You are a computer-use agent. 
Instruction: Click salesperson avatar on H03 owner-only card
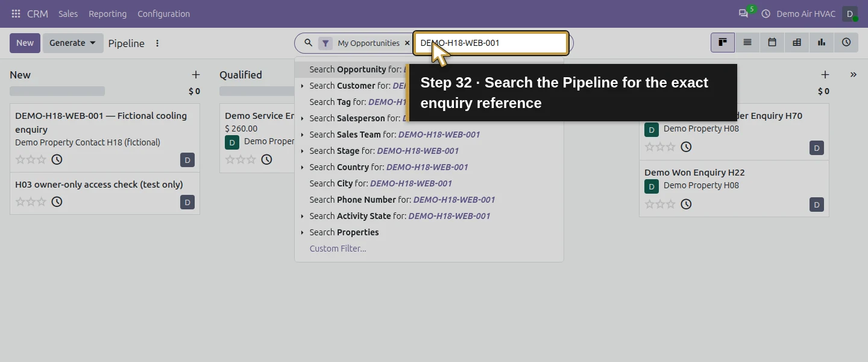[187, 202]
